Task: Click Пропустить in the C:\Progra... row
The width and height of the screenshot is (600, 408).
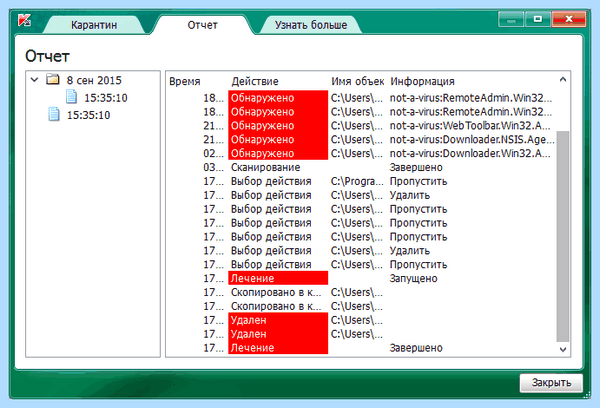Action: pos(418,181)
